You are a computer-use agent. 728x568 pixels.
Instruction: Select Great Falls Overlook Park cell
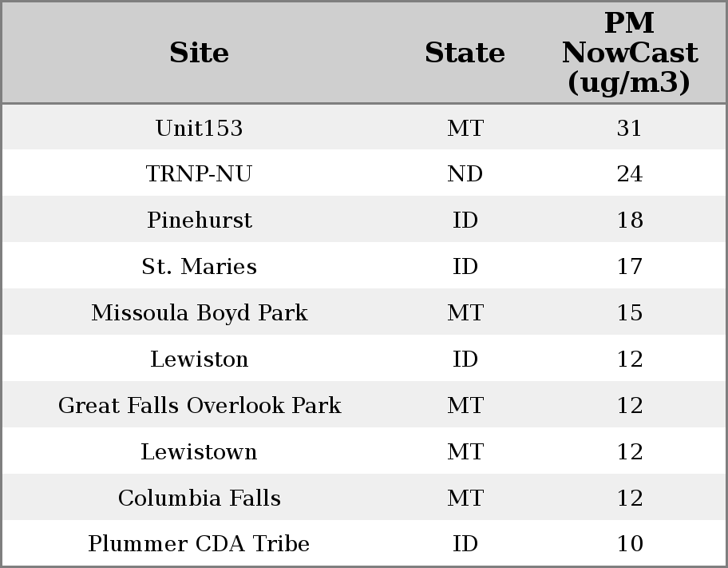(199, 405)
